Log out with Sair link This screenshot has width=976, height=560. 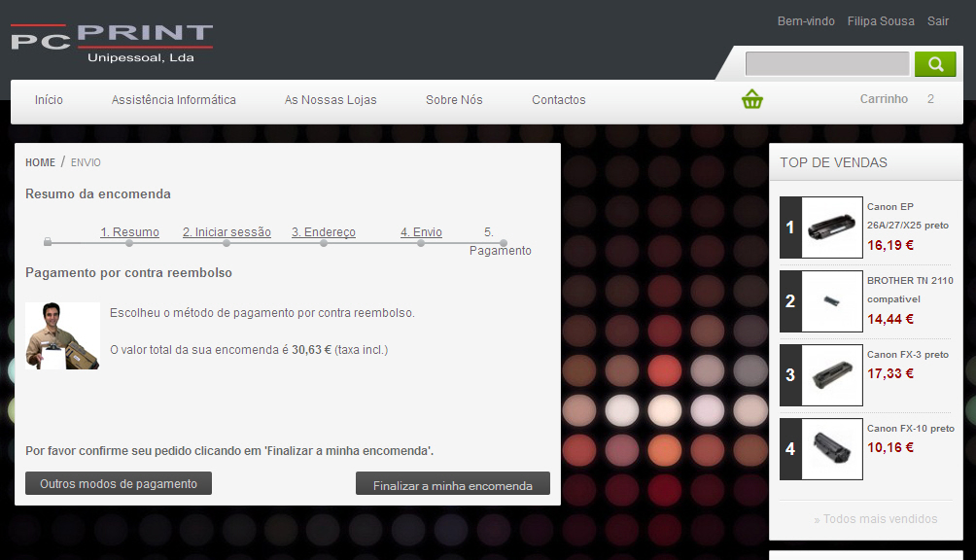[937, 21]
